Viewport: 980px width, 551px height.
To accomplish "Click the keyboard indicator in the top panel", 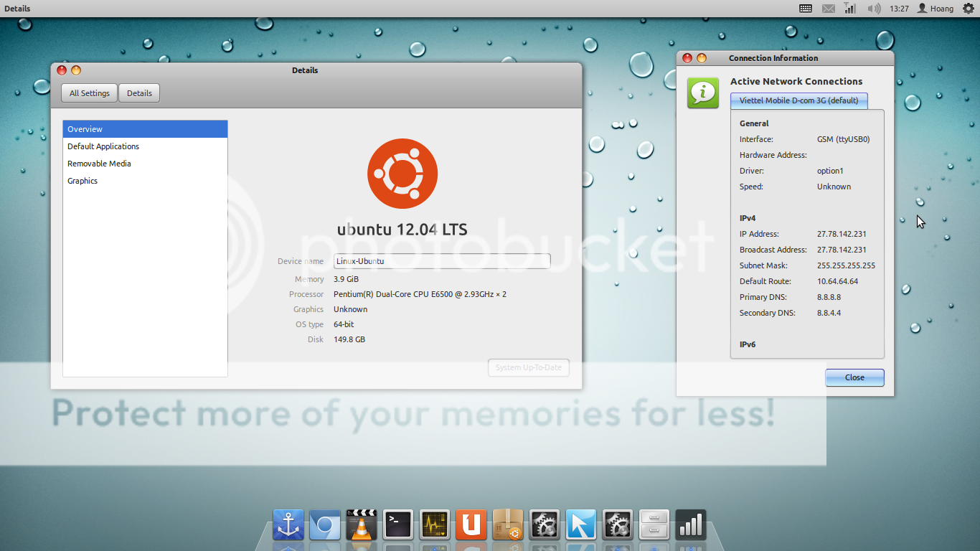I will pos(806,9).
